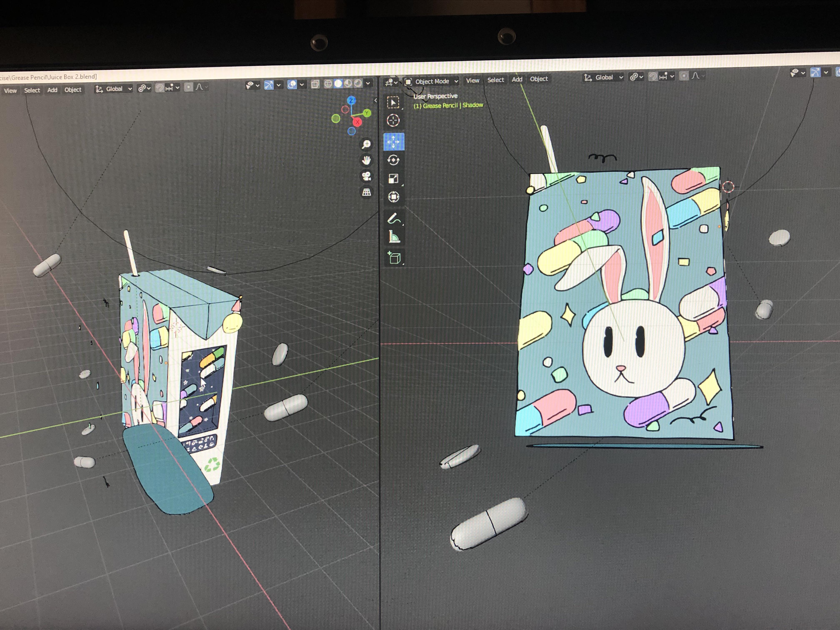This screenshot has height=630, width=840.
Task: Open the Object menu in the left viewport
Action: coord(73,90)
